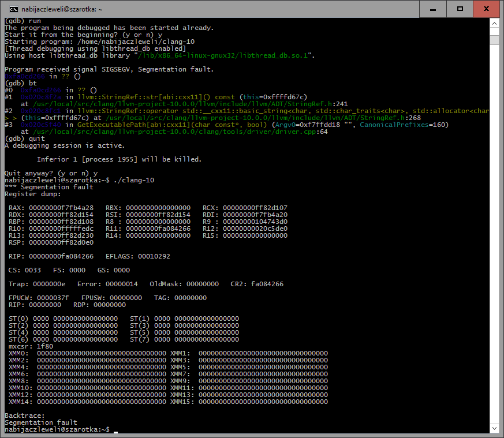Click the blinking cursor at the last prompt

[116, 430]
